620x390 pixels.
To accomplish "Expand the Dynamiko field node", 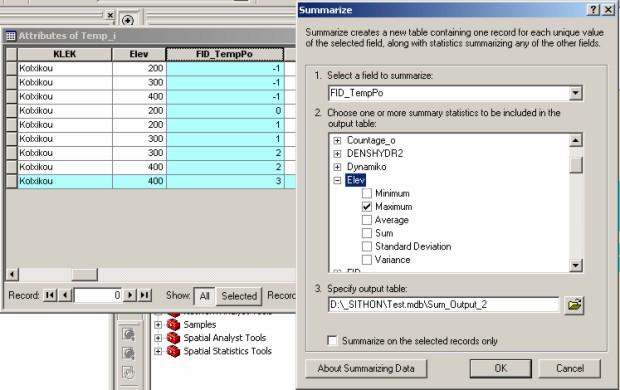I will pos(337,167).
